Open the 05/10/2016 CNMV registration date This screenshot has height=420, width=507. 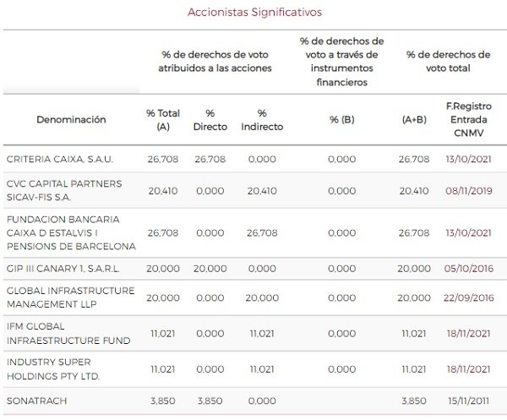468,268
